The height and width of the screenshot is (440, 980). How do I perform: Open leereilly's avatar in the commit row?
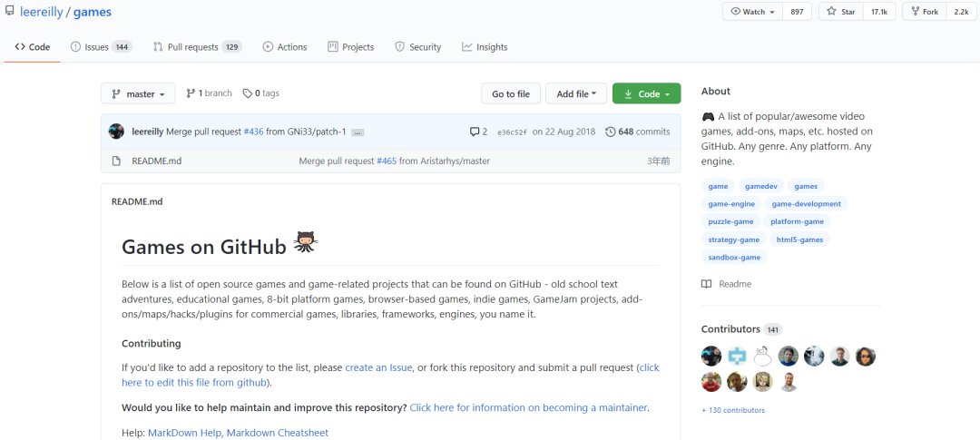(116, 132)
